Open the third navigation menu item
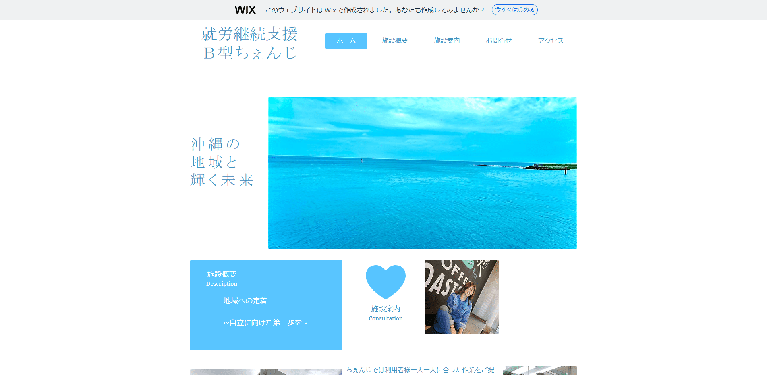Screen dimensions: 767x375 pyautogui.click(x=447, y=41)
